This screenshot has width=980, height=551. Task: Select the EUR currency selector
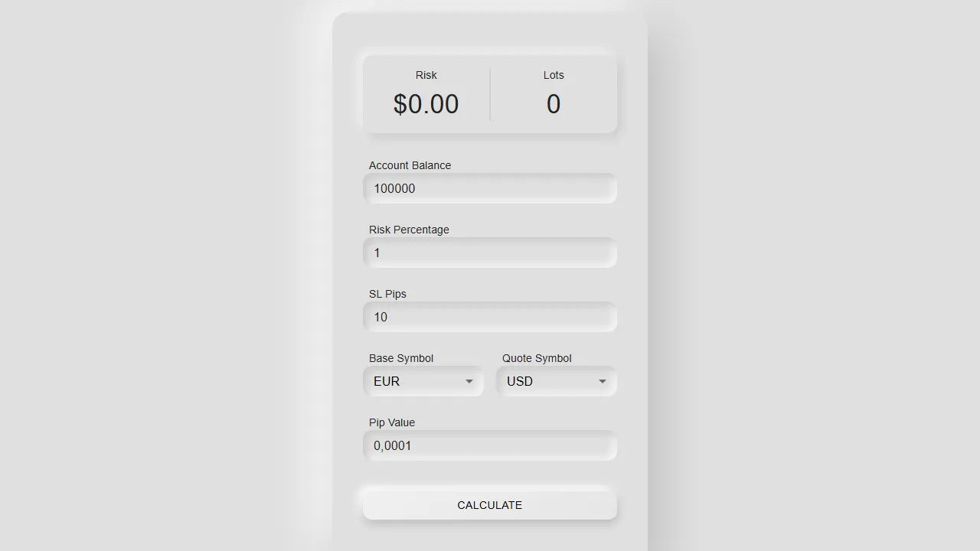click(x=423, y=381)
